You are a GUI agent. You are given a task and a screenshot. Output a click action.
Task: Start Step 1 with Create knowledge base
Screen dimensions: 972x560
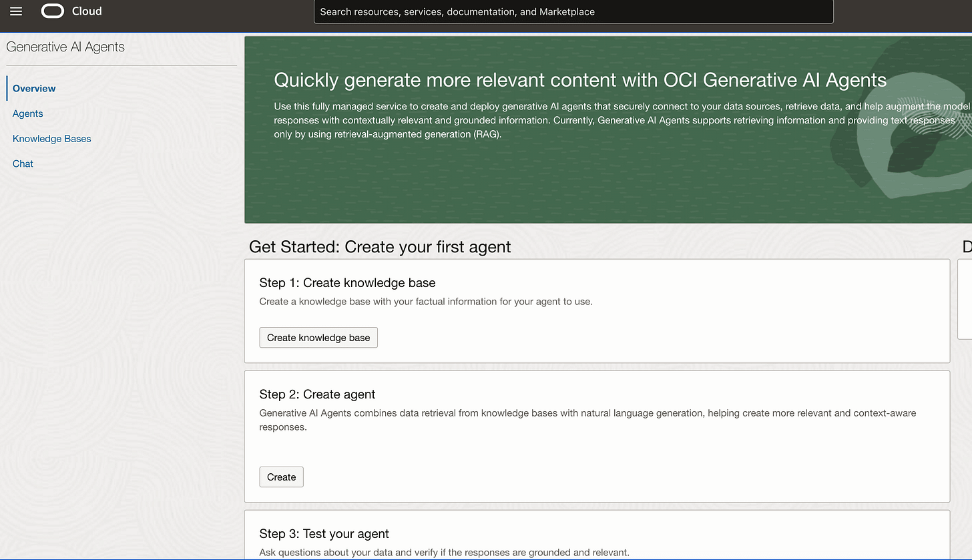[318, 337]
